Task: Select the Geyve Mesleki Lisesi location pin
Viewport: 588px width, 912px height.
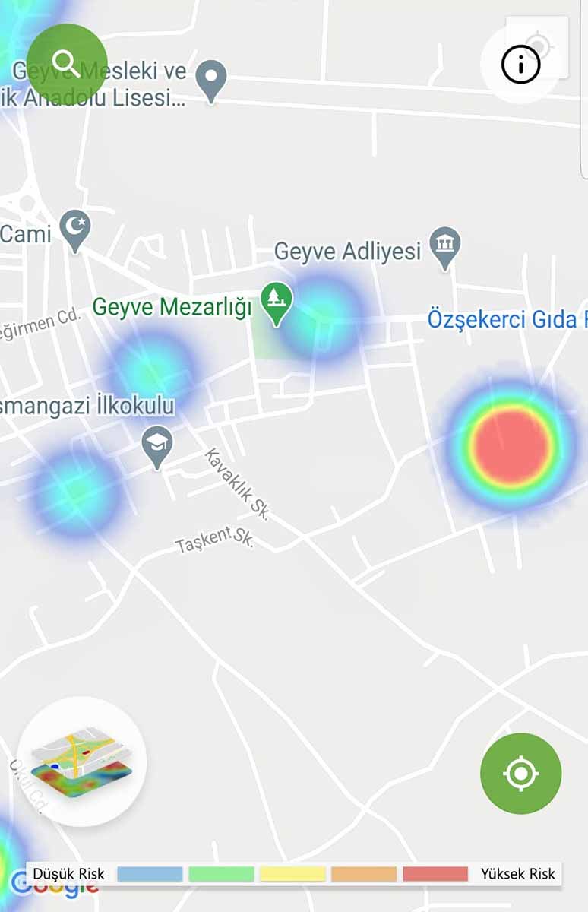Action: (212, 81)
